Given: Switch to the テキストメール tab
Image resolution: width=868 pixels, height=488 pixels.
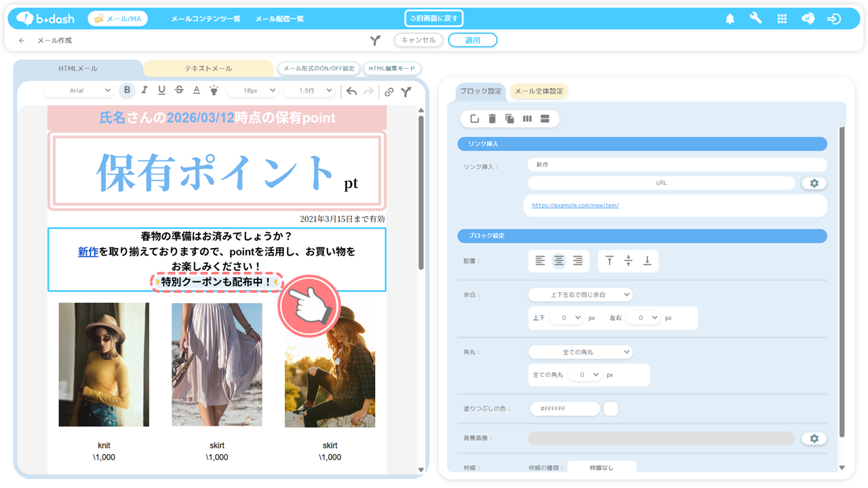Looking at the screenshot, I should click(x=208, y=68).
